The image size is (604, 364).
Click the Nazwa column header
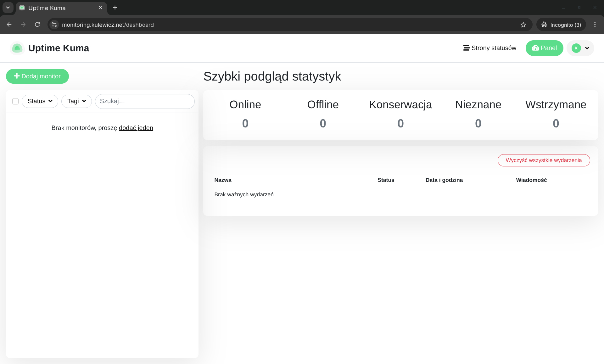(x=223, y=180)
